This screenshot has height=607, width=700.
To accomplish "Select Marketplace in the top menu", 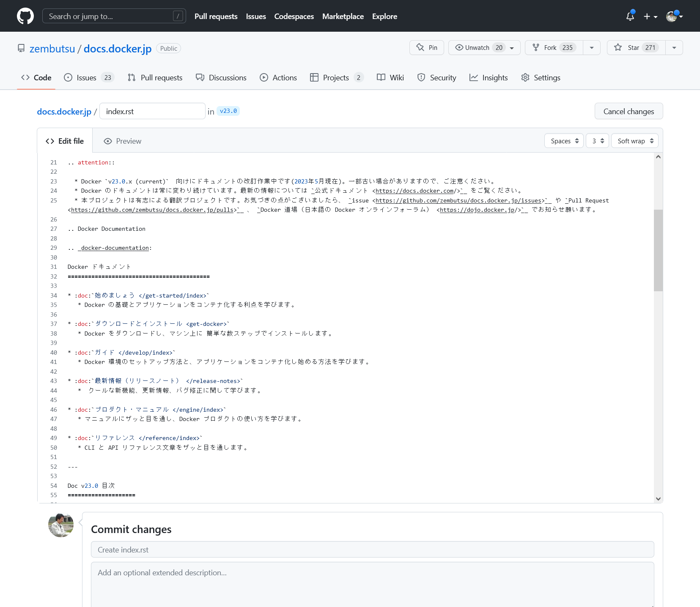I will (343, 16).
